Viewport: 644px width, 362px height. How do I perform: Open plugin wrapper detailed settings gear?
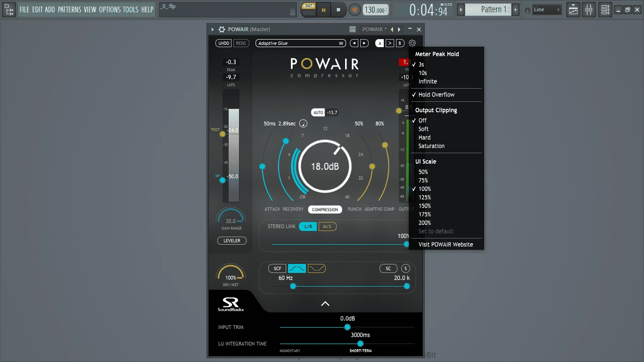(222, 29)
